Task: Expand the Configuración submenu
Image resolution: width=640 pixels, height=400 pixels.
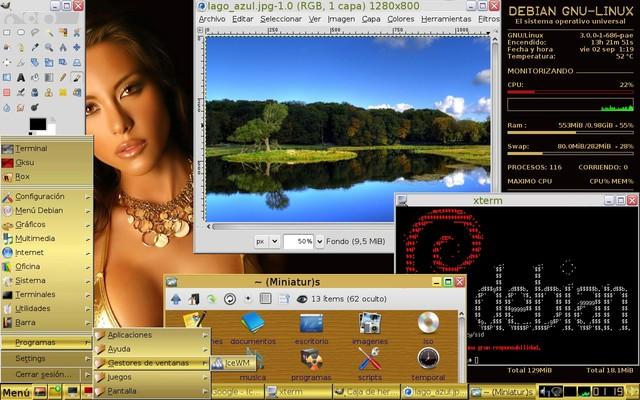Action: [47, 196]
